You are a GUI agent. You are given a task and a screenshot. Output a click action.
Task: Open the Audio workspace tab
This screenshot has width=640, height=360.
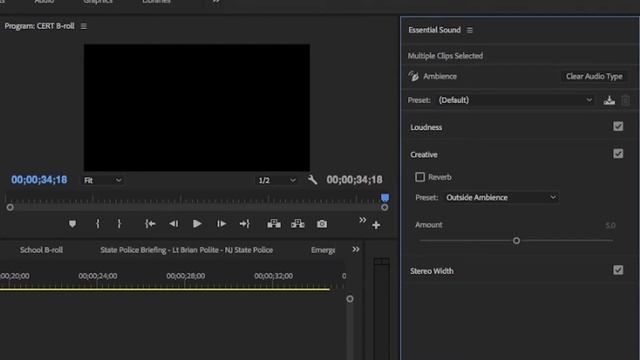tap(44, 2)
